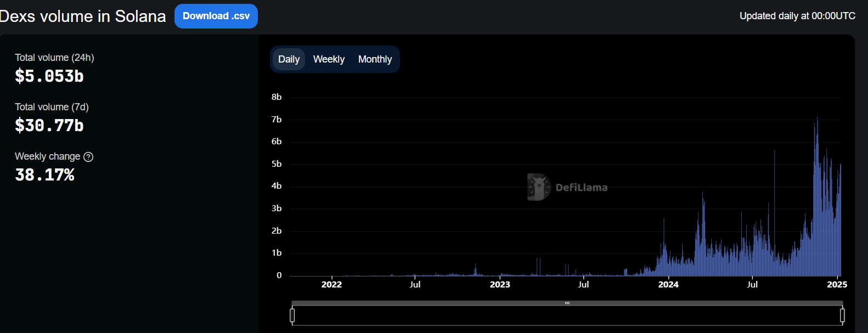868x333 pixels.
Task: Click the 3b y-axis label
Action: [277, 208]
